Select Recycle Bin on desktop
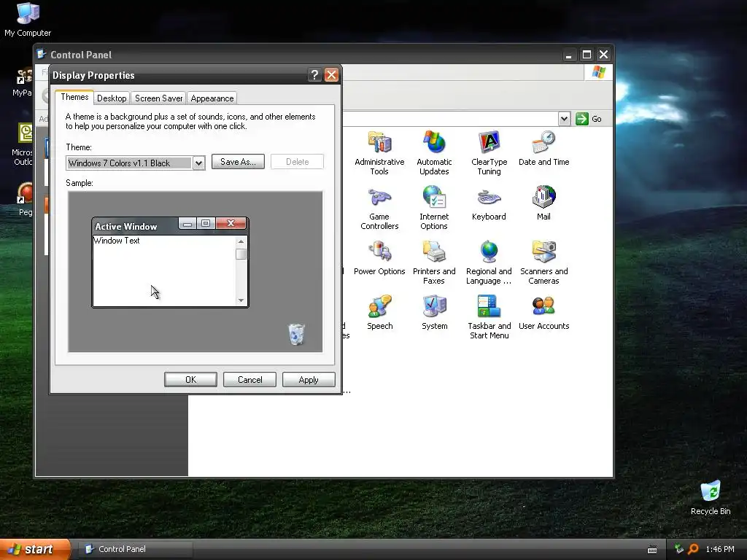Viewport: 747px width, 560px height. [x=711, y=497]
